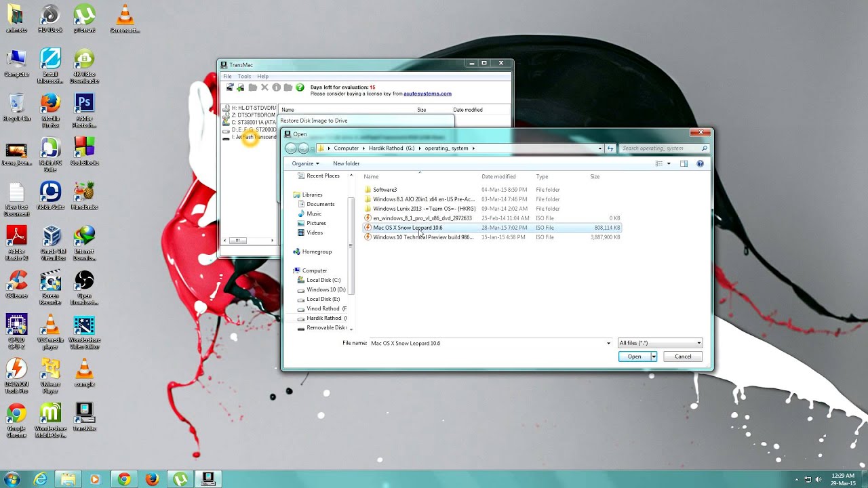Sort by the Size column header in Open dialog
This screenshot has width=868, height=488.
pos(595,177)
